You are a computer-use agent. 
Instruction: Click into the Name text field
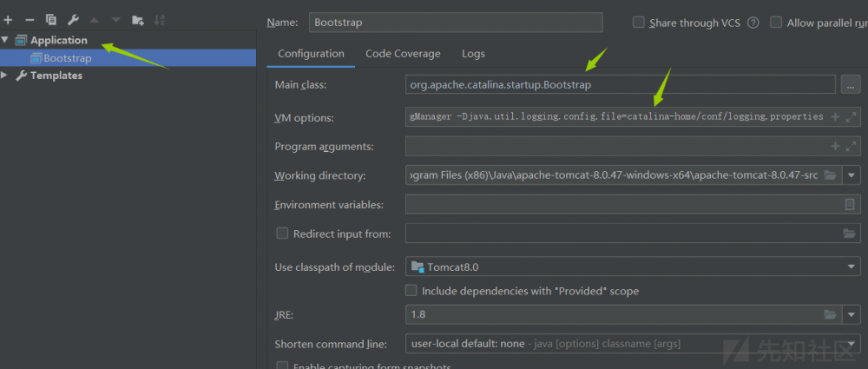(454, 23)
